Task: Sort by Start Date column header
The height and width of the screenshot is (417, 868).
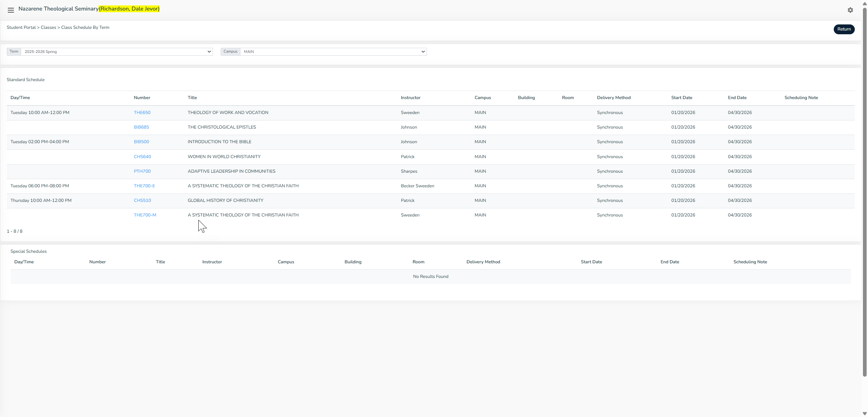Action: tap(682, 98)
